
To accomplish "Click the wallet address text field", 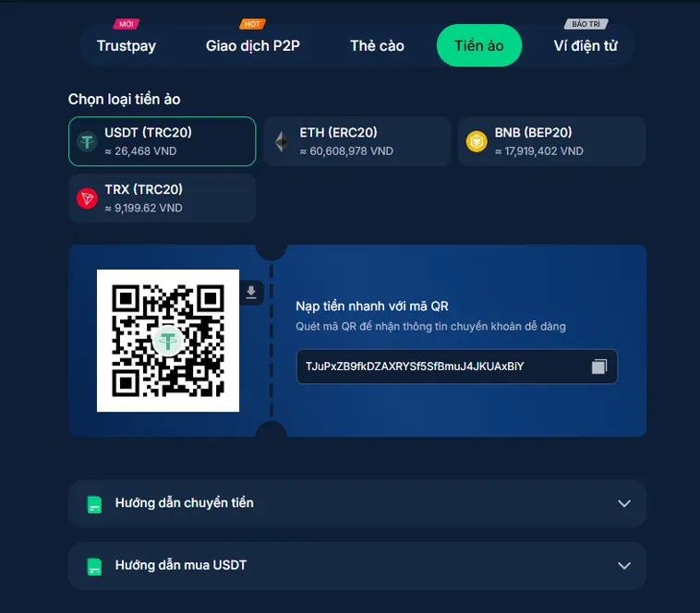I will (x=457, y=367).
